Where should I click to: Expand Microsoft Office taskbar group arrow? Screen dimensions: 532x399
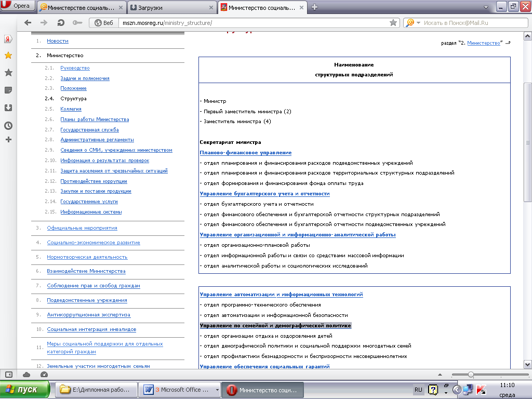(x=217, y=390)
